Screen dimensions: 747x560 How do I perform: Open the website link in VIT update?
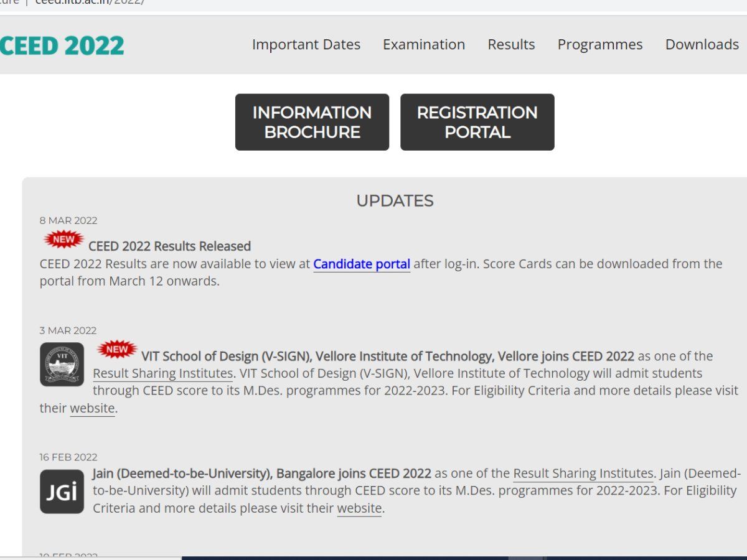click(92, 408)
